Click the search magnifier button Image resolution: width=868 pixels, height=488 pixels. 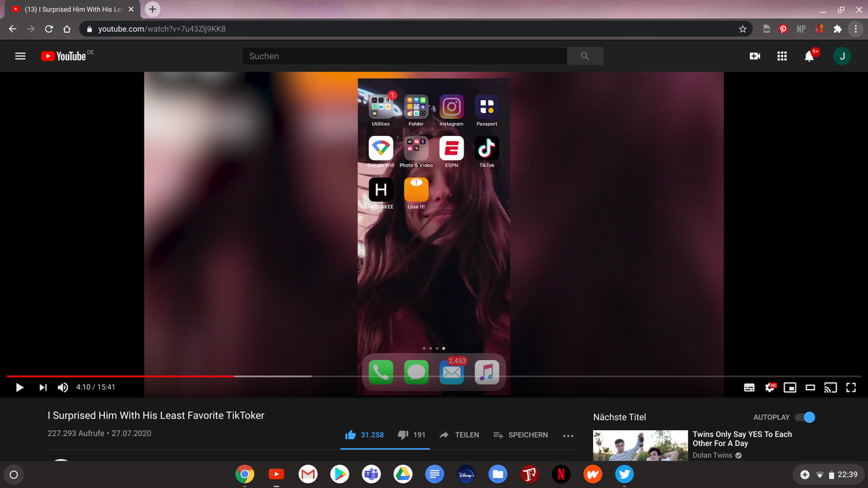pyautogui.click(x=584, y=56)
